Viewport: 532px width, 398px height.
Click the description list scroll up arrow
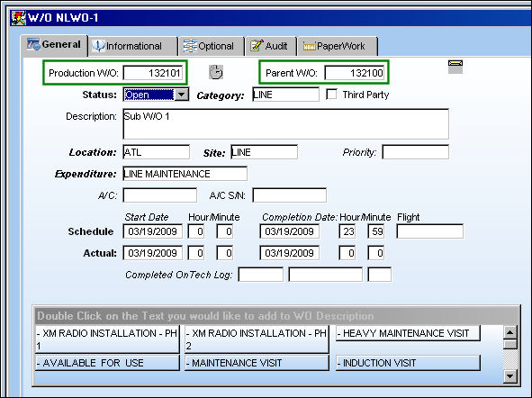(x=510, y=332)
